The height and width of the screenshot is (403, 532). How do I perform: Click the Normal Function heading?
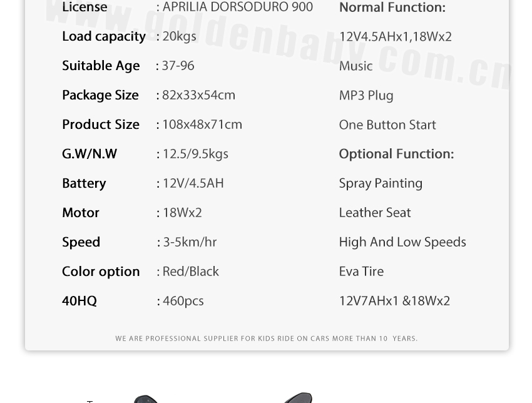[392, 7]
